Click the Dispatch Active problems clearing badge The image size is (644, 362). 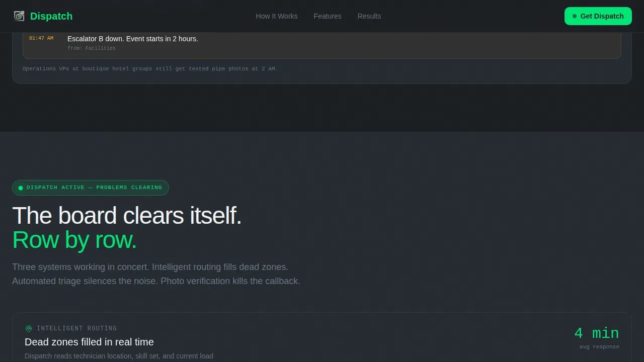click(91, 188)
